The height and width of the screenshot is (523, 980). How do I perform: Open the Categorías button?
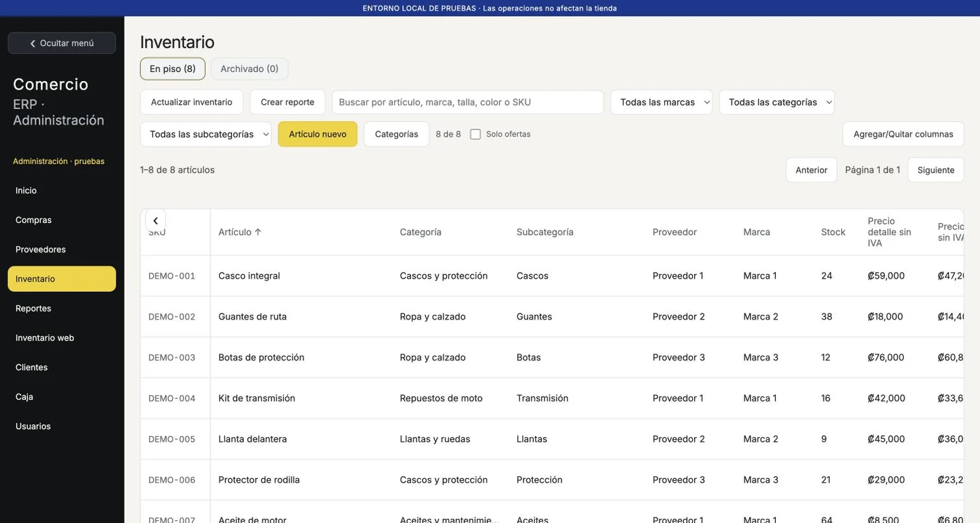tap(397, 134)
